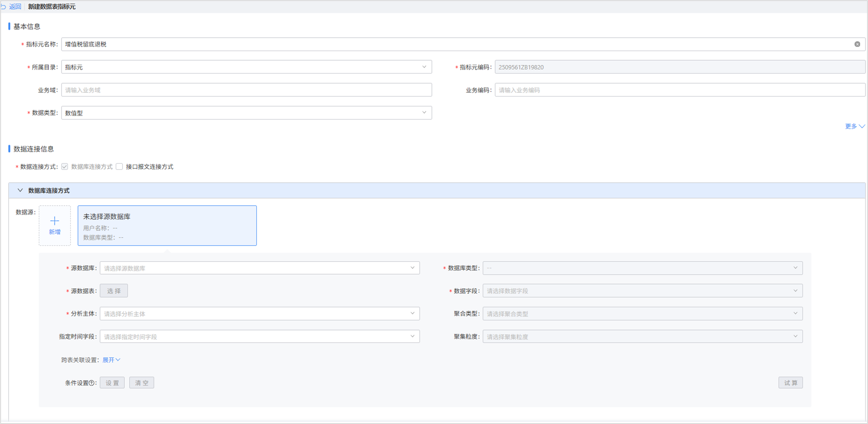Click the 设置 button for 条件设置

coord(112,383)
